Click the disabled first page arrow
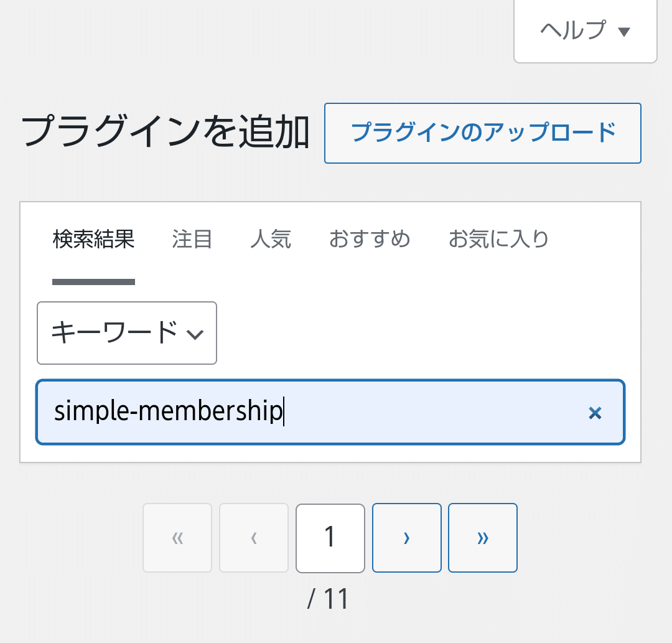The image size is (672, 643). [x=177, y=538]
